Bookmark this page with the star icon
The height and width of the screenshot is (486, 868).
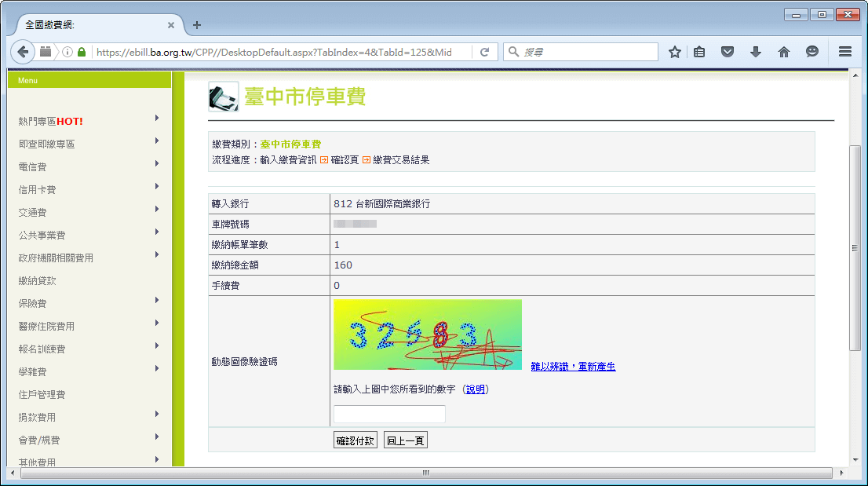[x=674, y=52]
